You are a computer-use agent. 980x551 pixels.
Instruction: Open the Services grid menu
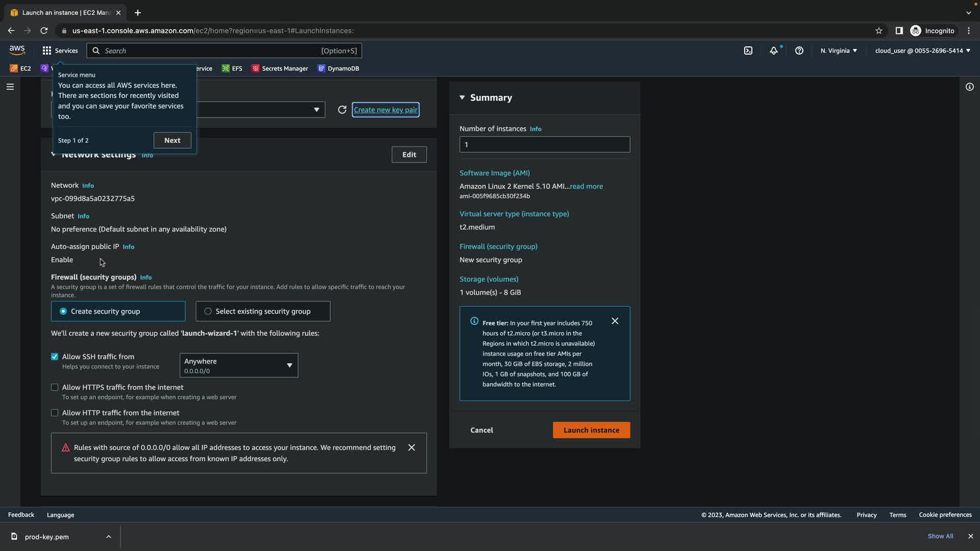60,51
